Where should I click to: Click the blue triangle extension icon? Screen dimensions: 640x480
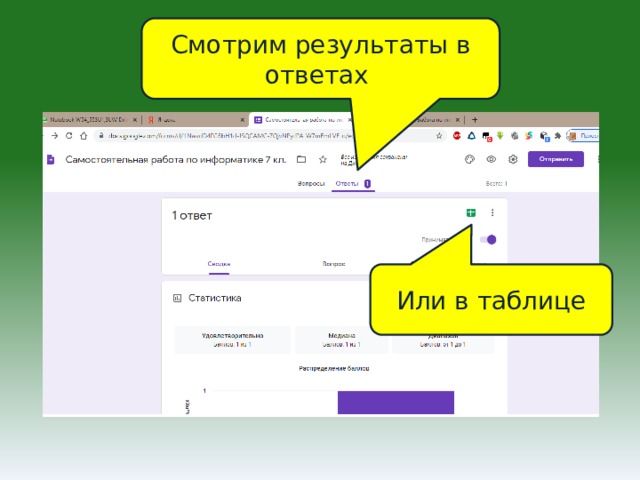471,136
